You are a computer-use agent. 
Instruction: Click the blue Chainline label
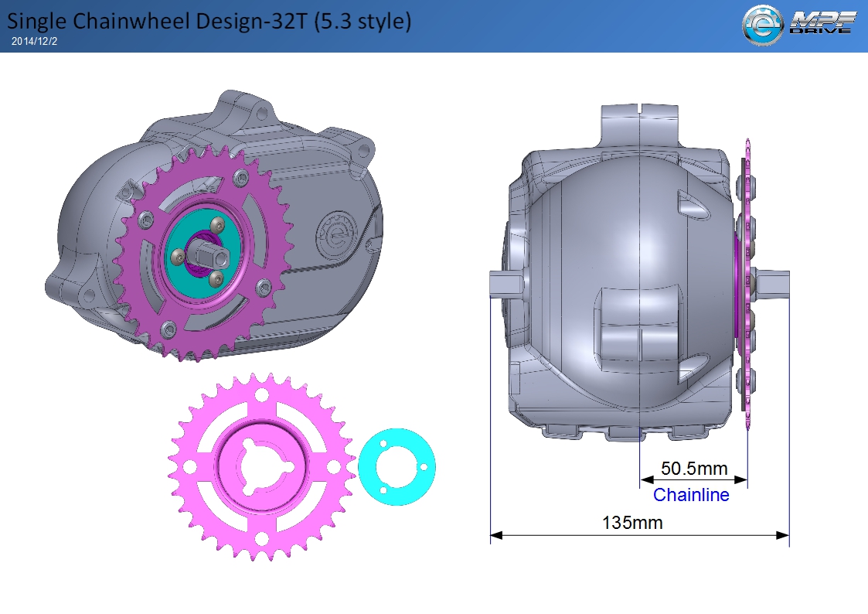point(691,494)
